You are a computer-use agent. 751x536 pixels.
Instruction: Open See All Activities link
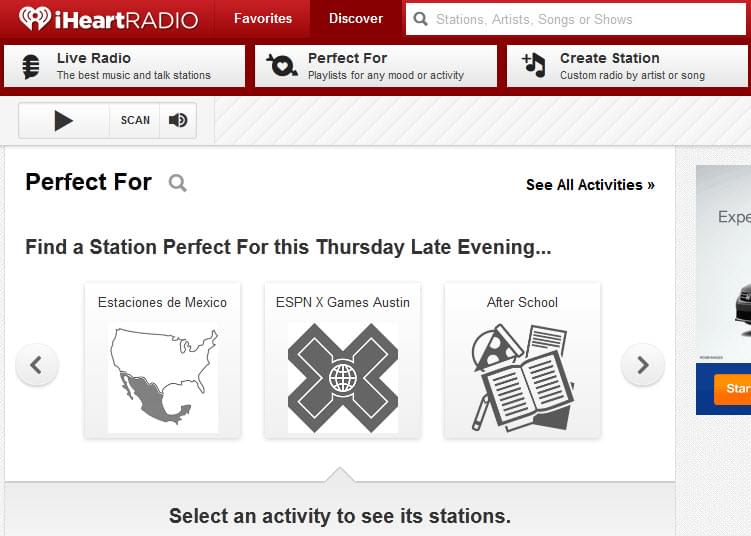(590, 185)
